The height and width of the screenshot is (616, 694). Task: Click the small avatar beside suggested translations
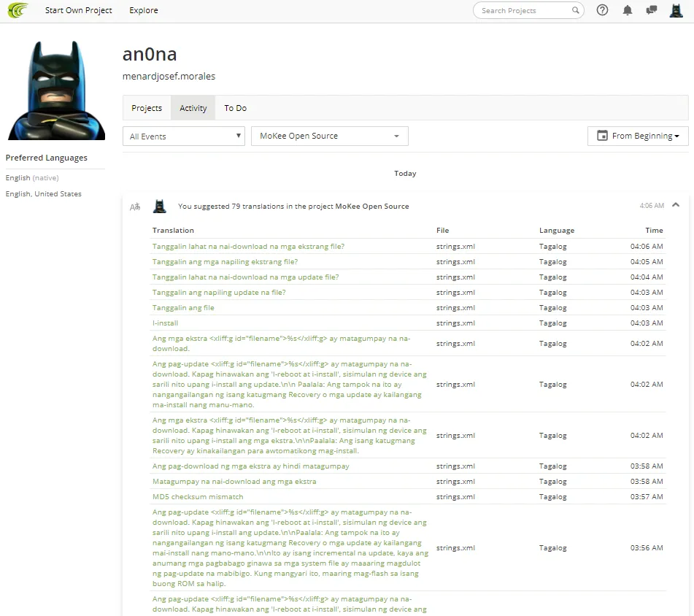coord(159,207)
